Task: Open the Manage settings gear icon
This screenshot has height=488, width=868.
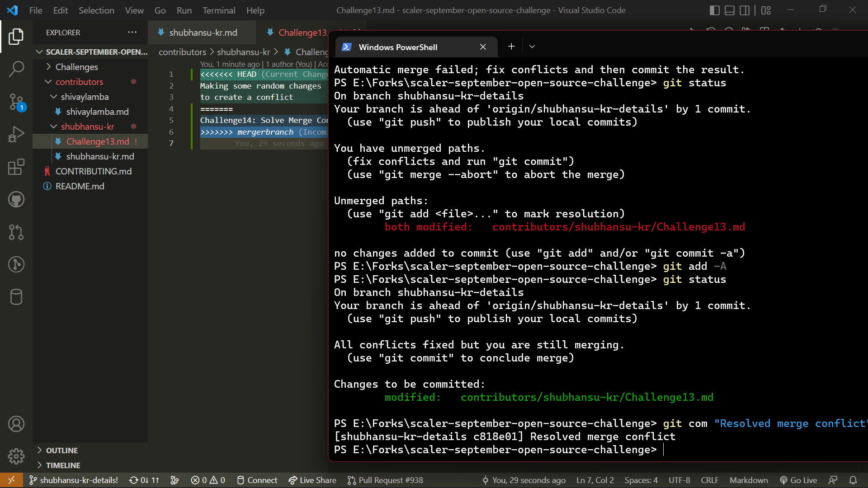Action: (17, 456)
